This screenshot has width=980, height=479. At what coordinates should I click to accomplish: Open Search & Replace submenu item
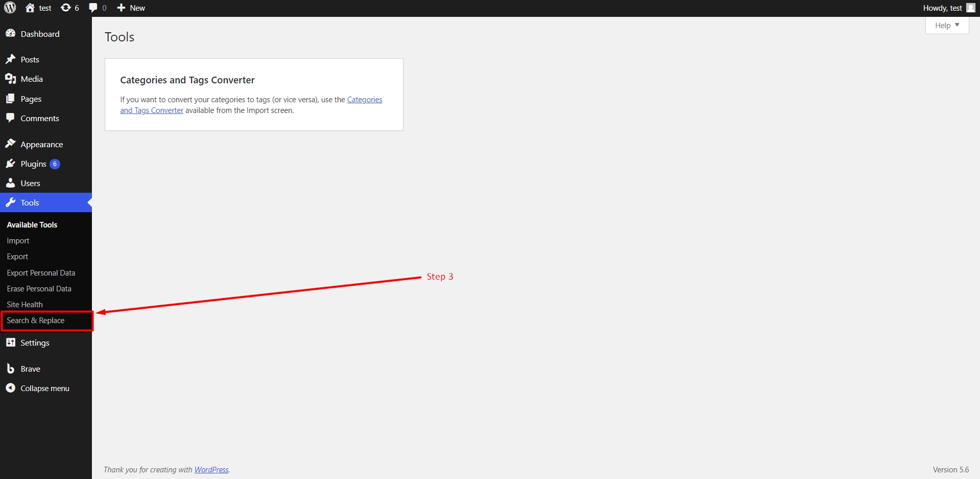[35, 320]
